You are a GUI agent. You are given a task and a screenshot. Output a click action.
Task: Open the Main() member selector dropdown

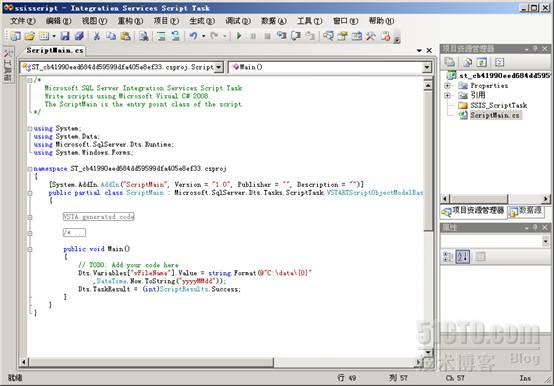427,67
